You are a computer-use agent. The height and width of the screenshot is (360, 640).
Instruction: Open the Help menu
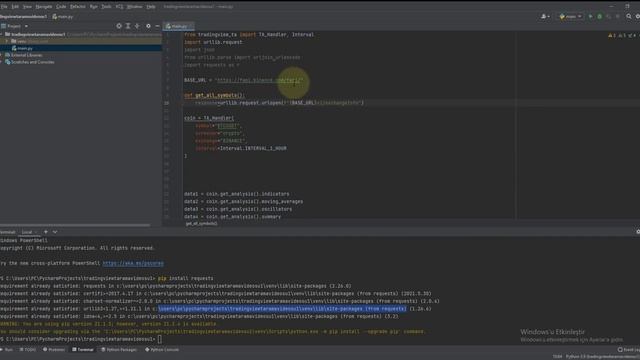click(151, 7)
